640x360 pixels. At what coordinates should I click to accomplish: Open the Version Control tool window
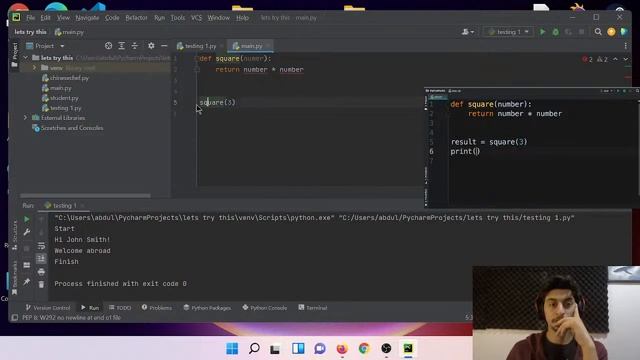pos(48,308)
